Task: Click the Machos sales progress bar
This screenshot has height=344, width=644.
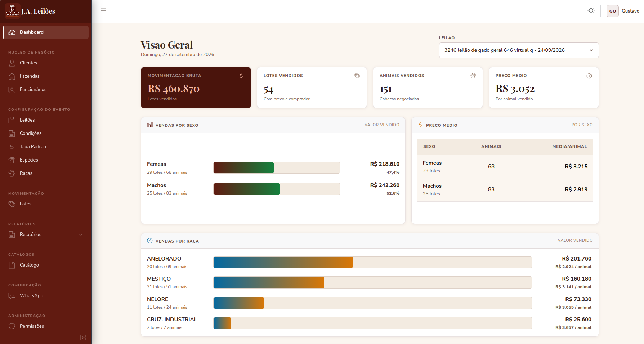Action: [x=277, y=189]
